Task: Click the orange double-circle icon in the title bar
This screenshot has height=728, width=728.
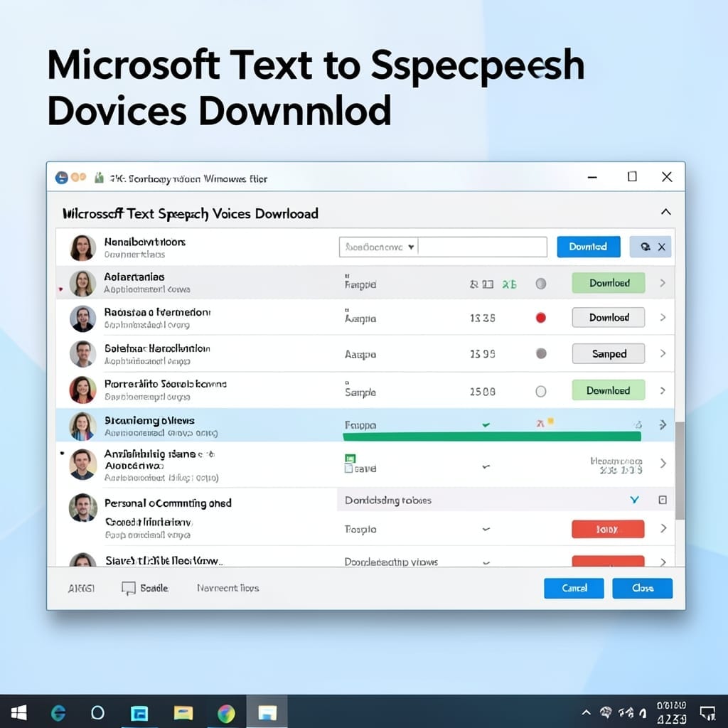Action: [78, 177]
